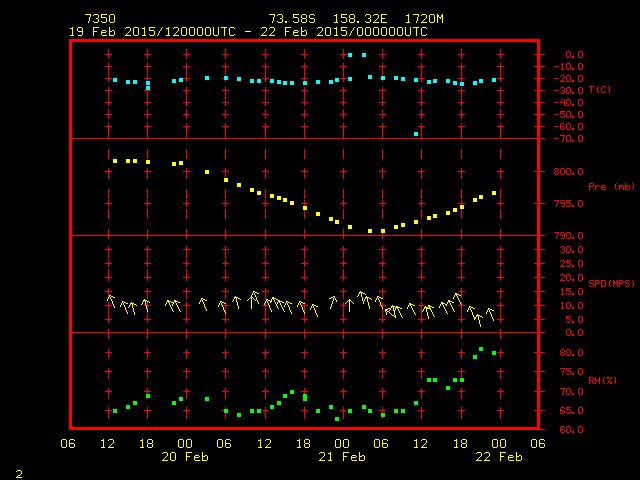Screen dimensions: 640x480
Task: Click the frame number 2 in corner
Action: tap(18, 471)
